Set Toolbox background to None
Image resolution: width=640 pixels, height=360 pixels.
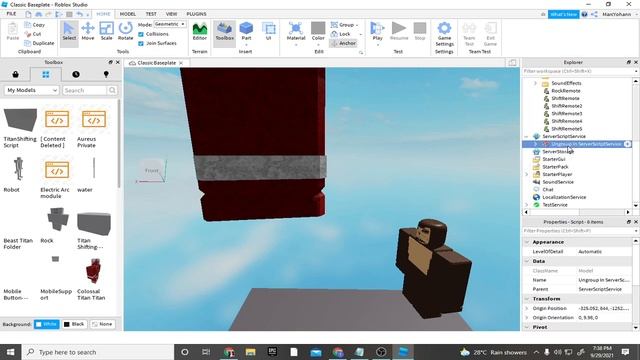pyautogui.click(x=102, y=324)
